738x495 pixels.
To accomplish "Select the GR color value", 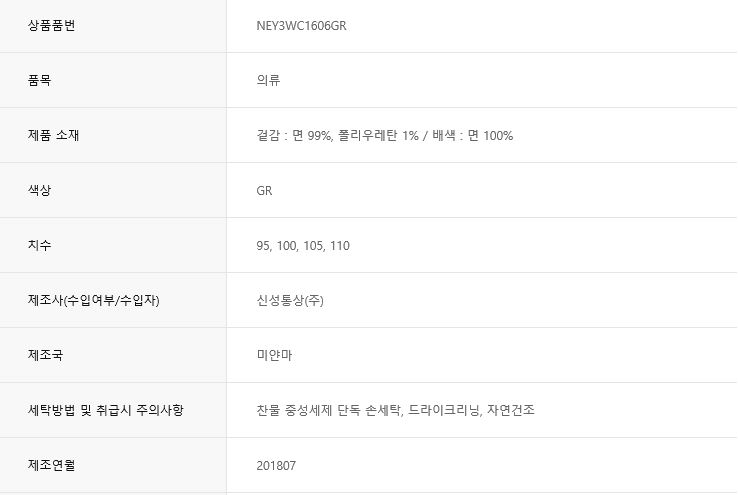I will (264, 190).
